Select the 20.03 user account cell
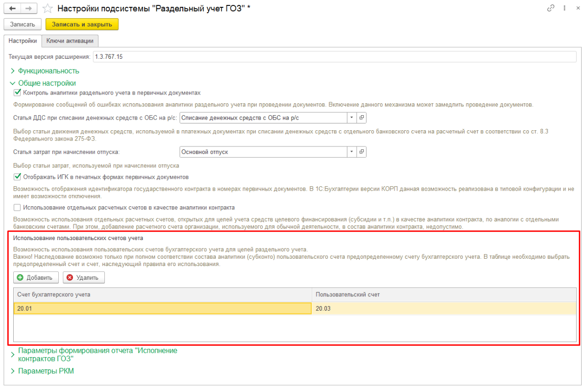Screen dimensions: 588x389 443,309
